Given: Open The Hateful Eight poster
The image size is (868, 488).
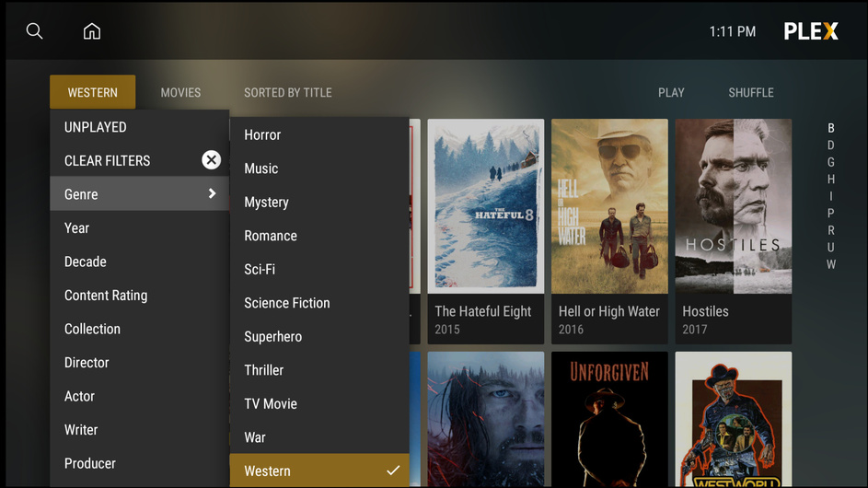Looking at the screenshot, I should tap(485, 206).
